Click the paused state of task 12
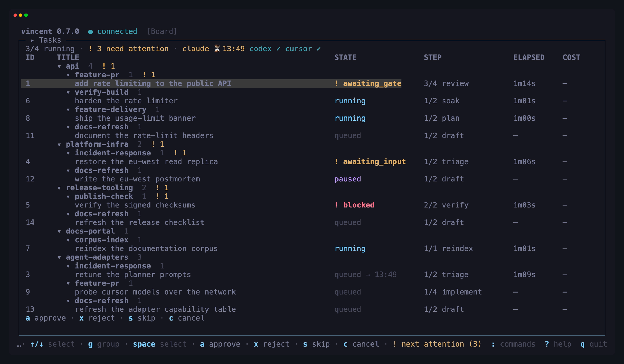 [x=348, y=179]
